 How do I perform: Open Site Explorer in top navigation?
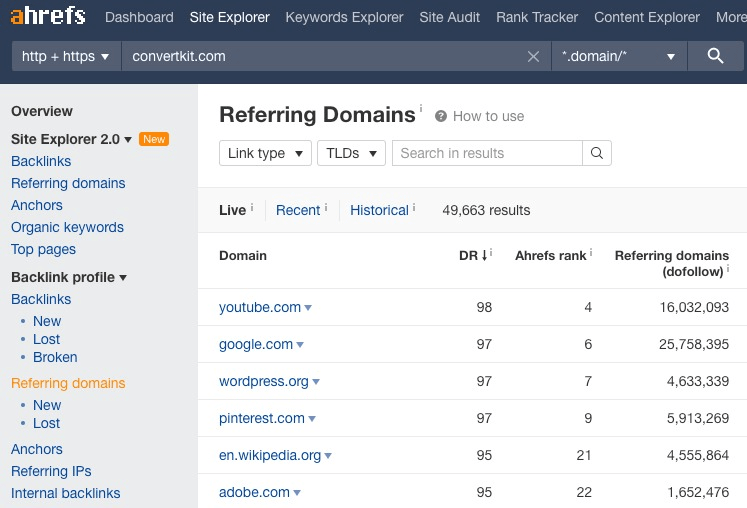(230, 17)
